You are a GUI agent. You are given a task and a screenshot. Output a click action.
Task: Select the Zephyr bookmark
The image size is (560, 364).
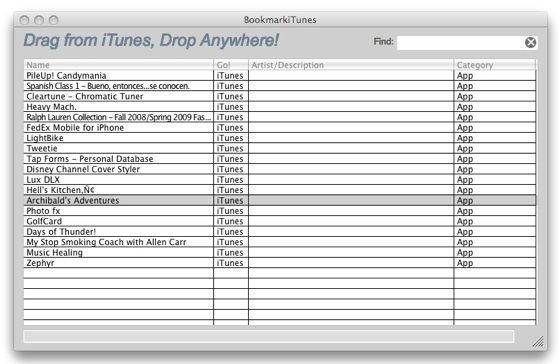click(x=280, y=263)
